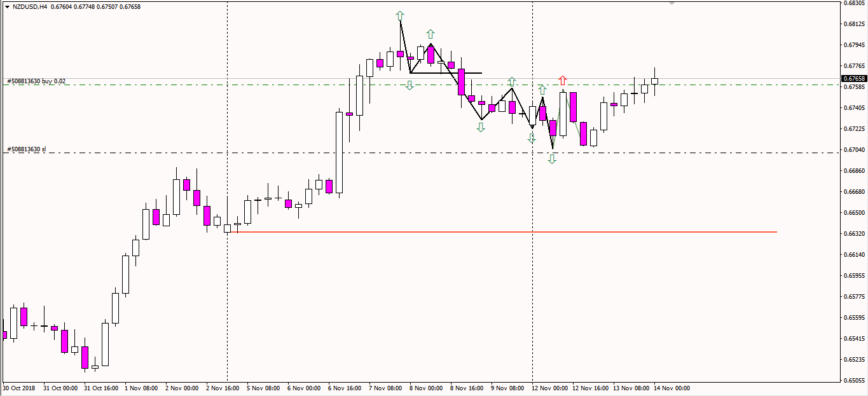This screenshot has width=868, height=396.
Task: Click the '13 Nov 08:00' time axis label
Action: 631,388
